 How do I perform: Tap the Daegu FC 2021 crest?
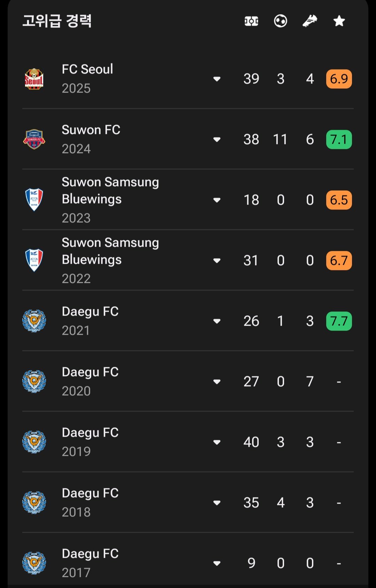coord(34,321)
